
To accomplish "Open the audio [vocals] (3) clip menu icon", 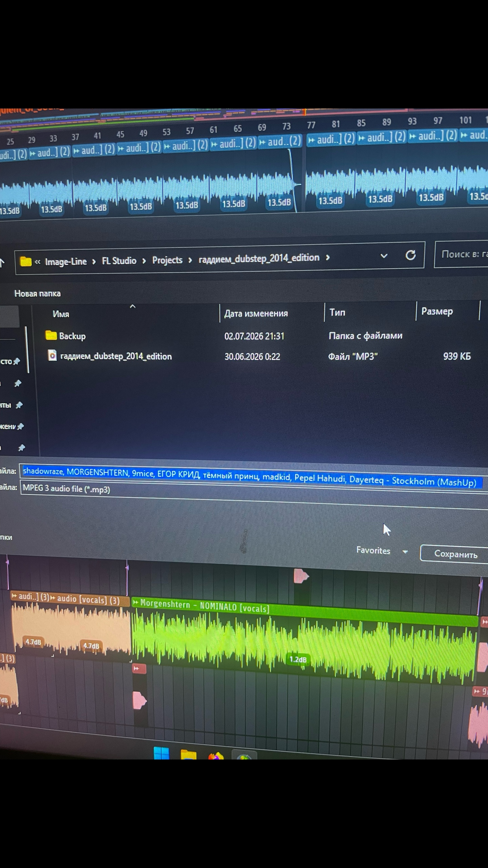I will tap(53, 598).
